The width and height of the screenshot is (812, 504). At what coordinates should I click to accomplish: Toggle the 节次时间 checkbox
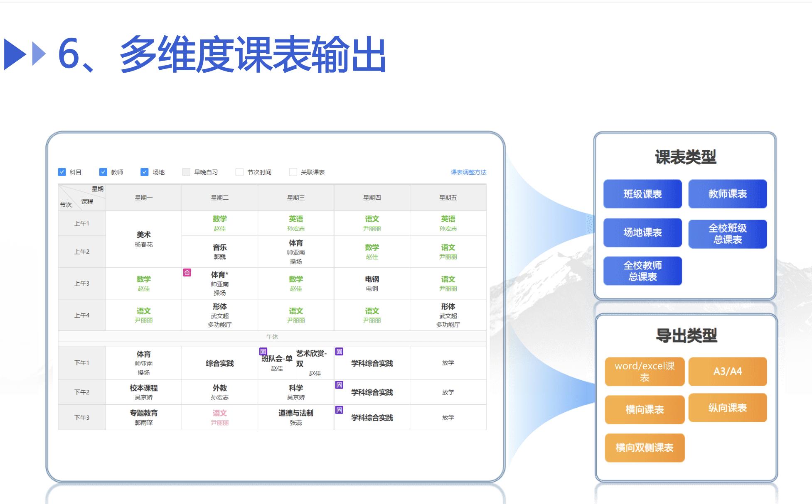tap(239, 171)
